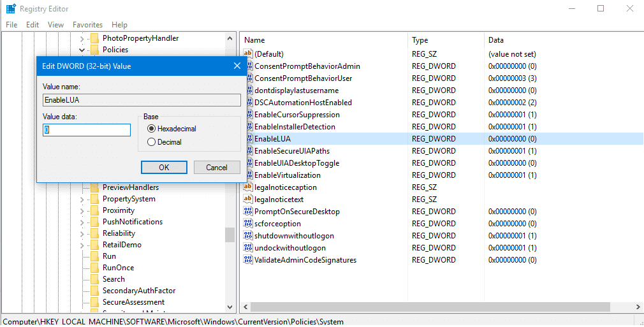Click the legalnoticetext string icon

point(248,200)
